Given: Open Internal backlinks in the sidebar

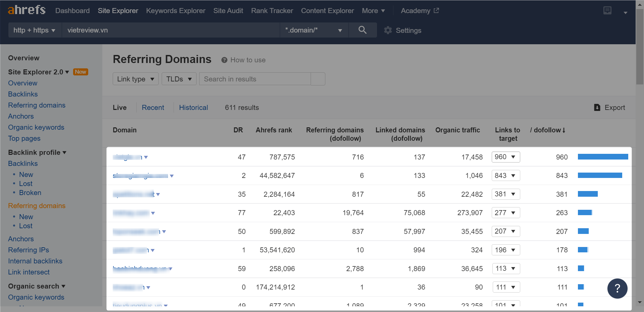Looking at the screenshot, I should [x=35, y=261].
